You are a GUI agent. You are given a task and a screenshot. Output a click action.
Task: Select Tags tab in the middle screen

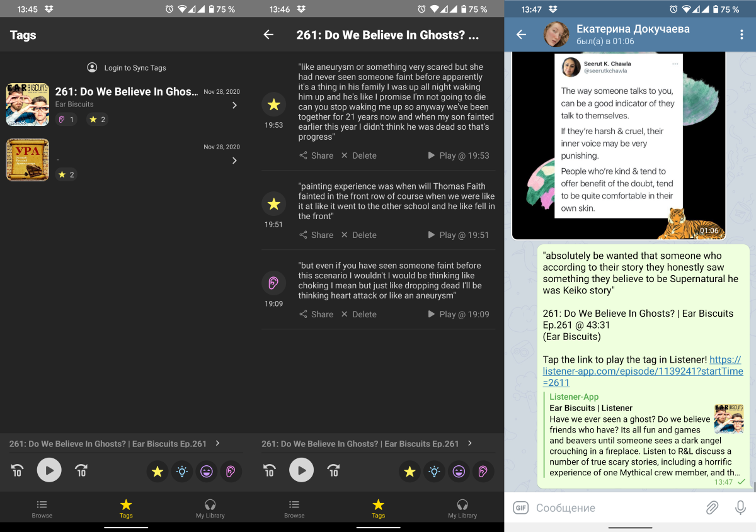[x=378, y=509]
